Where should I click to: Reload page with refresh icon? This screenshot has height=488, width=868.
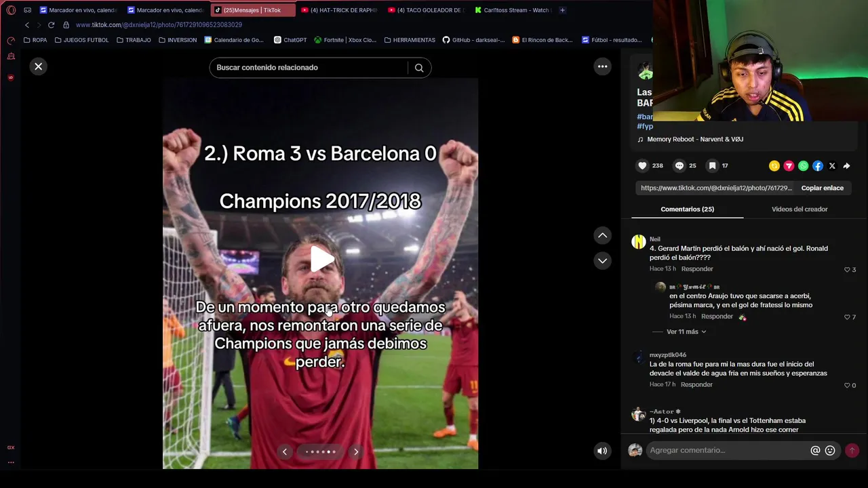point(51,25)
